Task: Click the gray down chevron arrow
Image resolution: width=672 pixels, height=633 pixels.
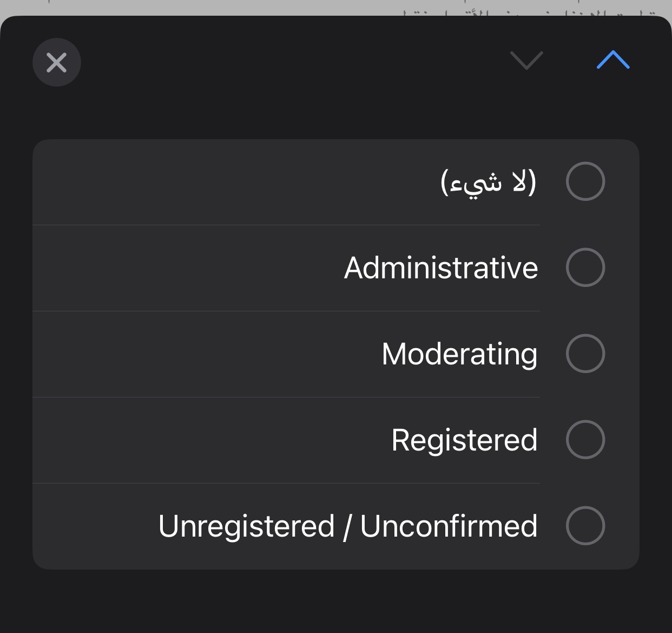Action: 526,60
